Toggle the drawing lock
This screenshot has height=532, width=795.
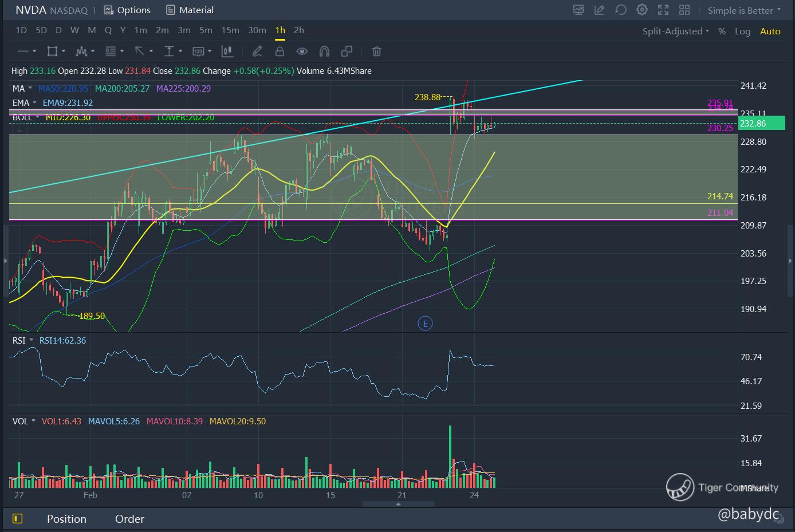[280, 52]
